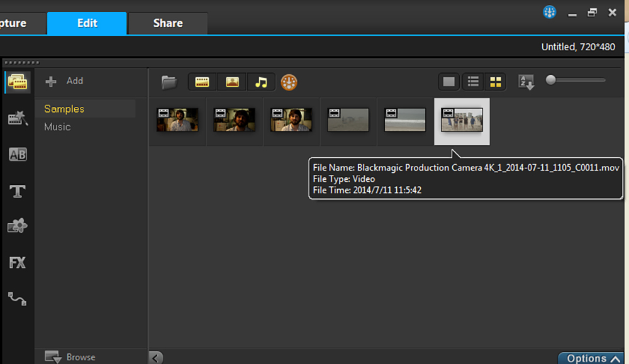
Task: Toggle the show photos filter
Action: tap(232, 82)
